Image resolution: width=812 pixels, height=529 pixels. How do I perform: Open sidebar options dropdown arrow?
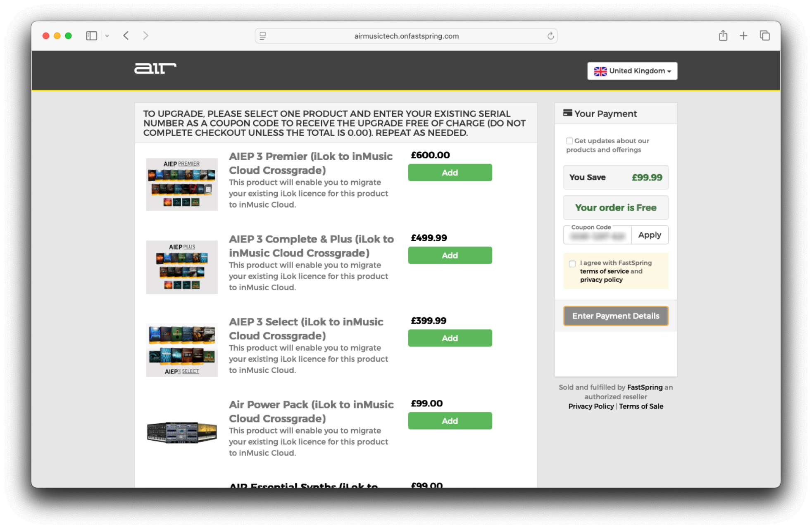coord(107,36)
